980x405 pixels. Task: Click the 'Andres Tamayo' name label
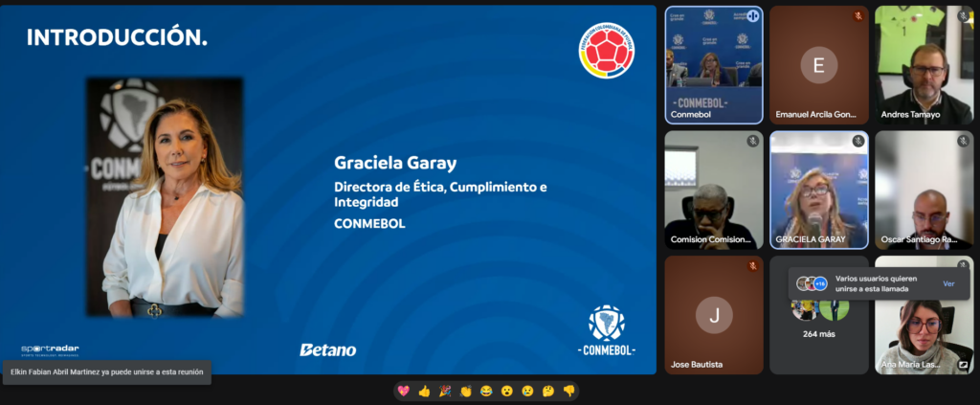coord(910,114)
